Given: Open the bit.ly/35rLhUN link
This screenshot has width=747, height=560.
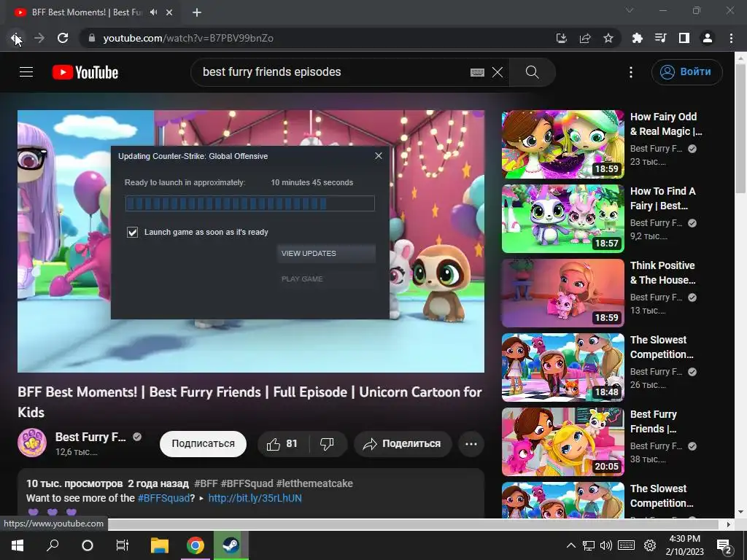Looking at the screenshot, I should click(255, 498).
